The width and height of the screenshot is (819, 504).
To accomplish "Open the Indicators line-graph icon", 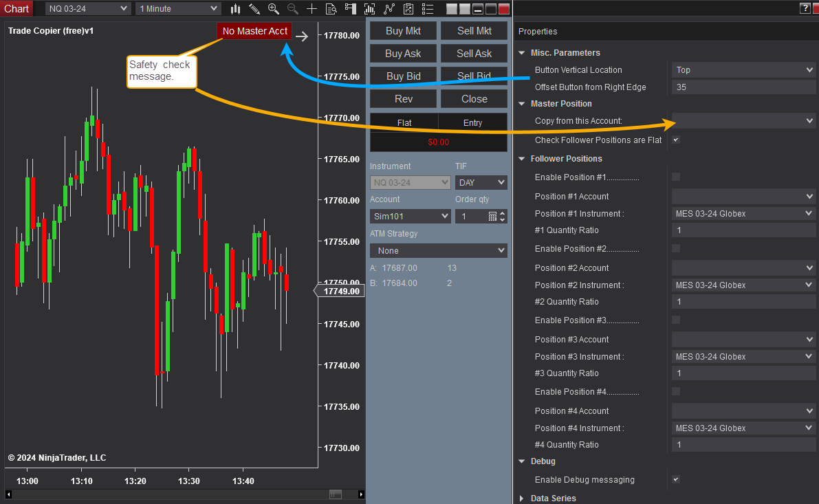I will pos(389,9).
